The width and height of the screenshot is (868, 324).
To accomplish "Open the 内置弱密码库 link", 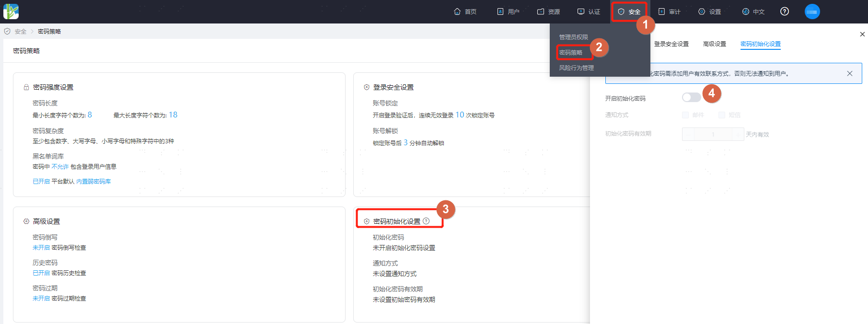I will [93, 181].
